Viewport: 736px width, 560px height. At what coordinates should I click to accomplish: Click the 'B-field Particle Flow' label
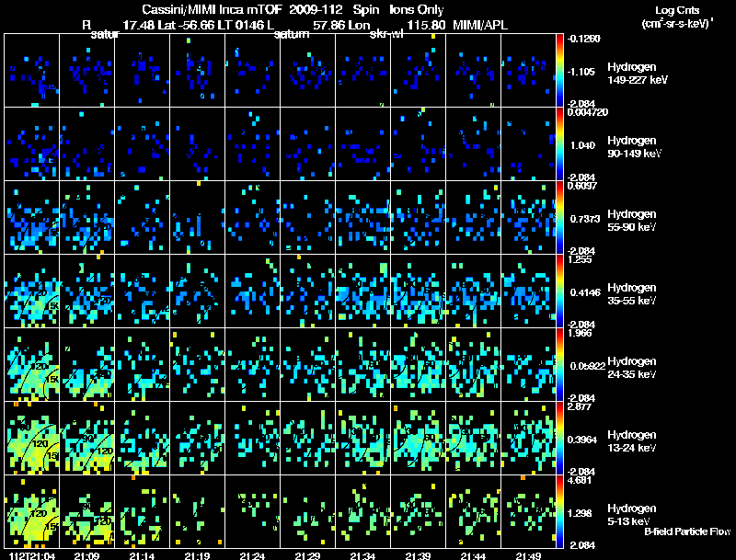click(687, 531)
